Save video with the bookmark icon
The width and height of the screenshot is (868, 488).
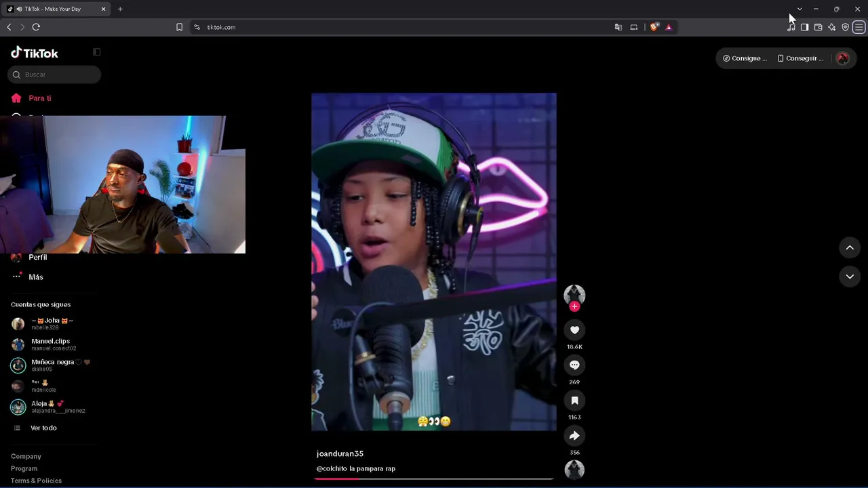pos(574,401)
